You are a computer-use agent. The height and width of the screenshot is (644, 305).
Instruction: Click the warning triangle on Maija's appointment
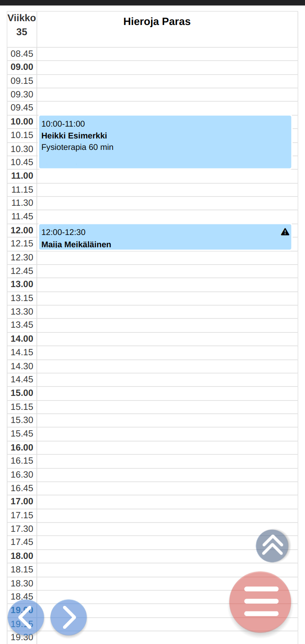[285, 232]
